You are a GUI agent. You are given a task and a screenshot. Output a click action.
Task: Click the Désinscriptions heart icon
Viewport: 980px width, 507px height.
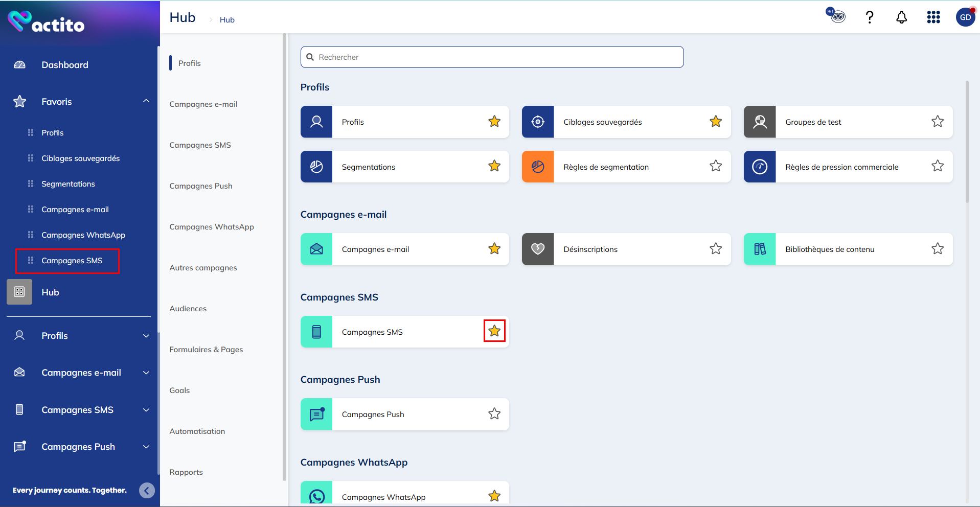[537, 249]
